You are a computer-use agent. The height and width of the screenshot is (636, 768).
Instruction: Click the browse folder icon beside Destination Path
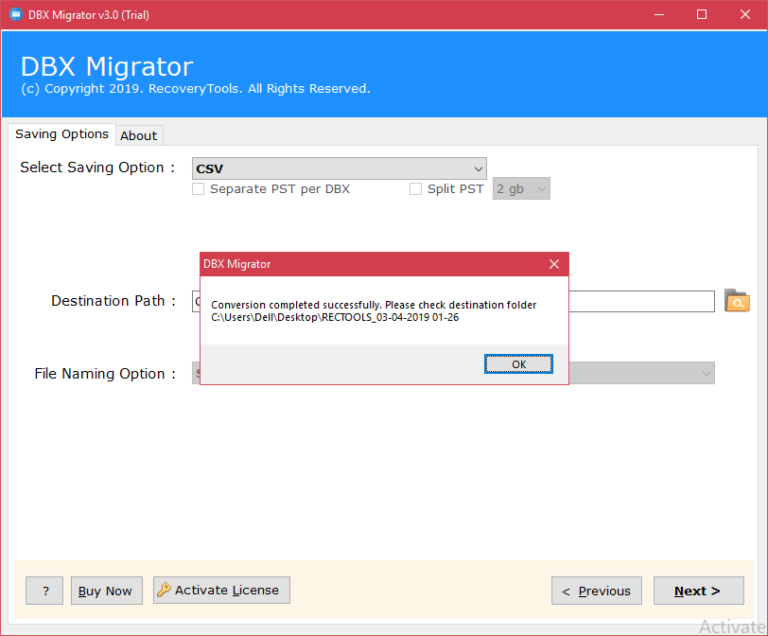(737, 301)
